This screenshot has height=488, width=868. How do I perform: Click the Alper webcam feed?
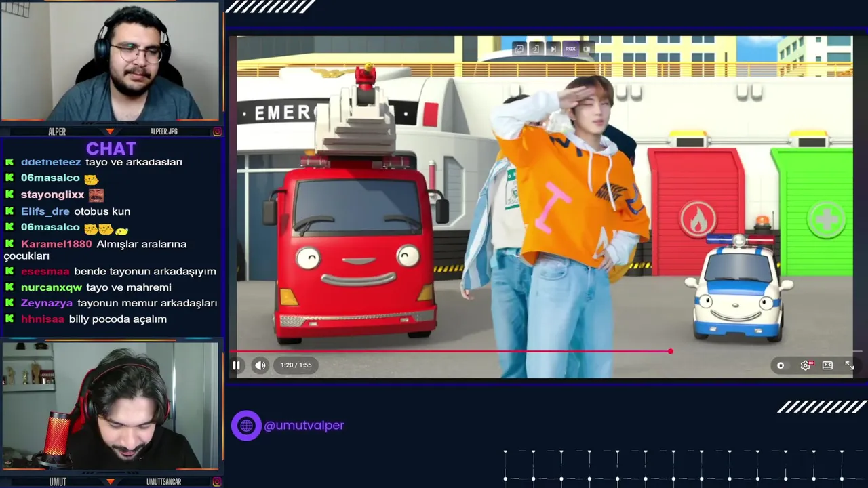pyautogui.click(x=111, y=61)
